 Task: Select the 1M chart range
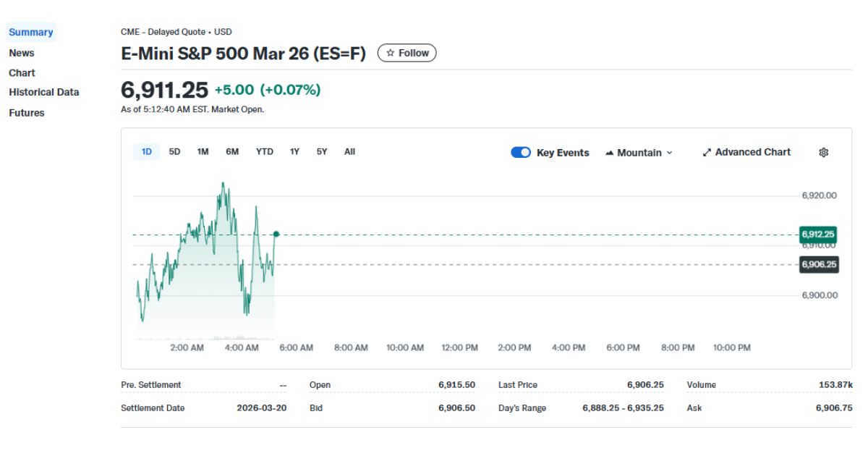click(x=203, y=151)
